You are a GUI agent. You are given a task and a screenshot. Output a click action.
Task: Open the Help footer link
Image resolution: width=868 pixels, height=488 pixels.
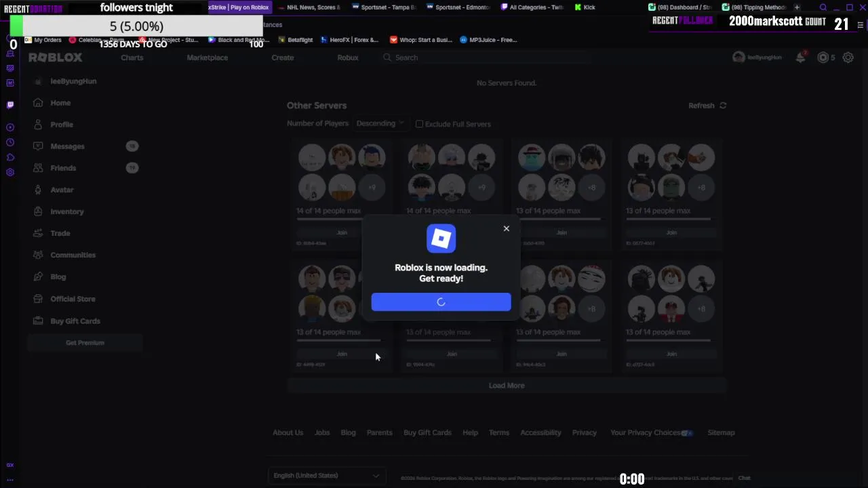coord(470,432)
